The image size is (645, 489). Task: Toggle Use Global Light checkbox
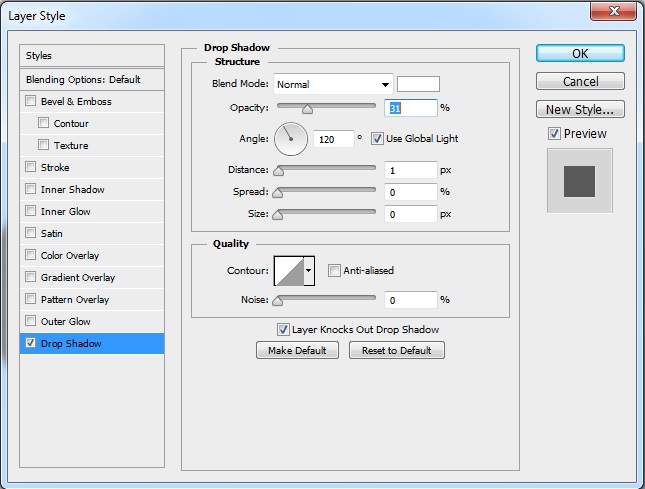(377, 139)
